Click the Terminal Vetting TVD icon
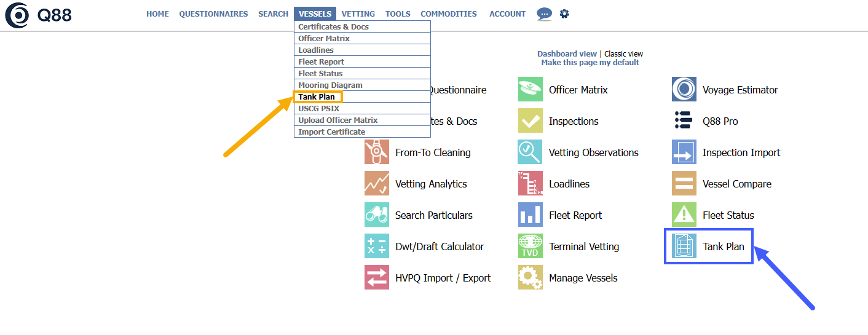The image size is (868, 335). 531,246
